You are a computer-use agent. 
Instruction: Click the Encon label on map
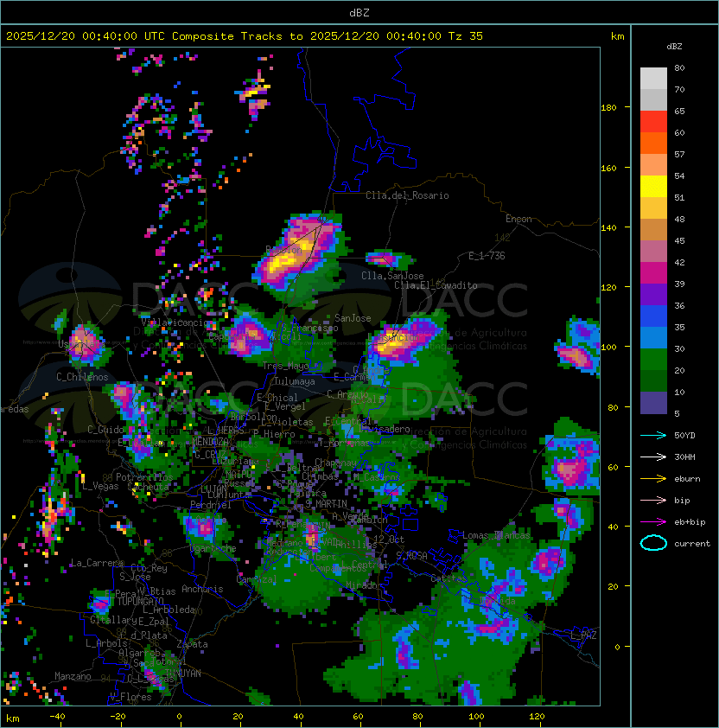(519, 219)
